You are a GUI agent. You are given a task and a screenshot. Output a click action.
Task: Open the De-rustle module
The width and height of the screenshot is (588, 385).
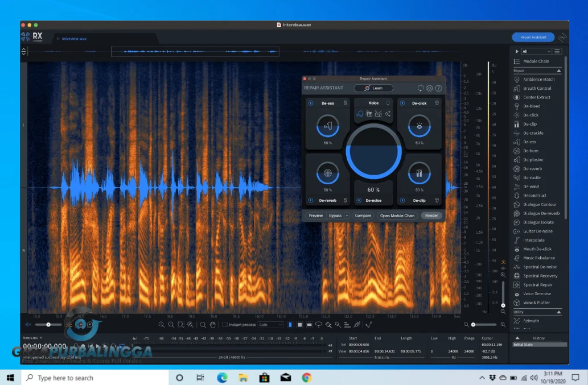[527, 178]
